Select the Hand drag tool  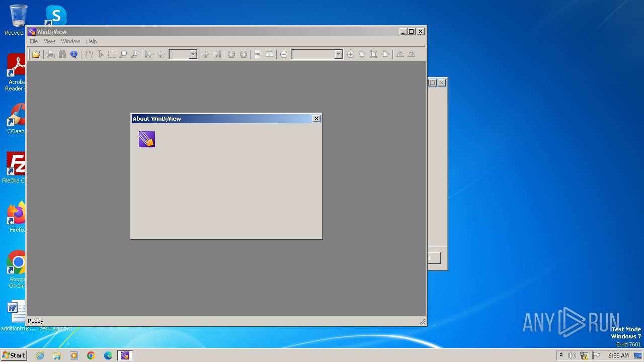click(89, 54)
